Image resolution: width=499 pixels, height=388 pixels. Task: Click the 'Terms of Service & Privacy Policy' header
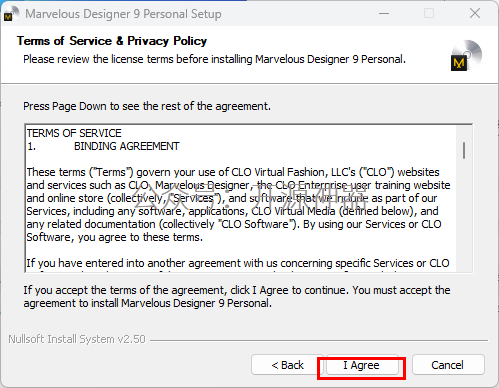(112, 41)
